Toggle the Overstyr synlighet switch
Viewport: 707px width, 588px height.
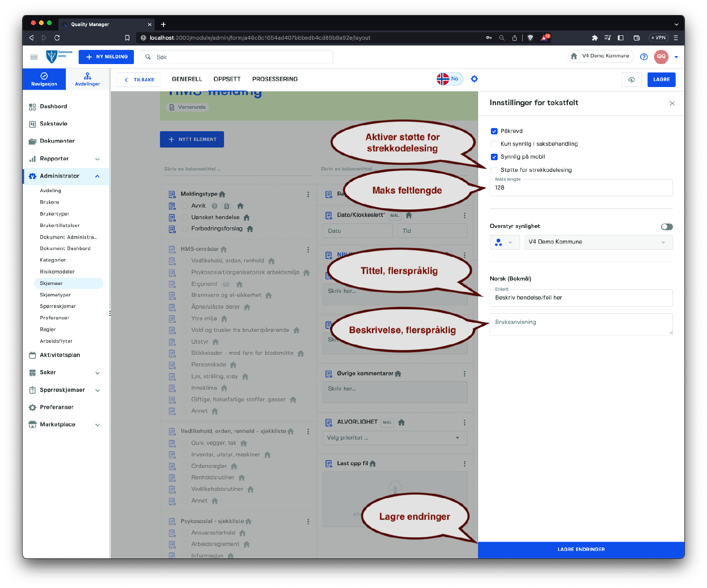[x=666, y=227]
